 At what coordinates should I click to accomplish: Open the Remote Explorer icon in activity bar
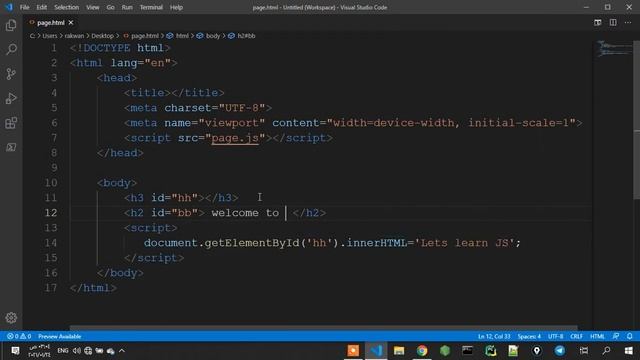click(11, 147)
